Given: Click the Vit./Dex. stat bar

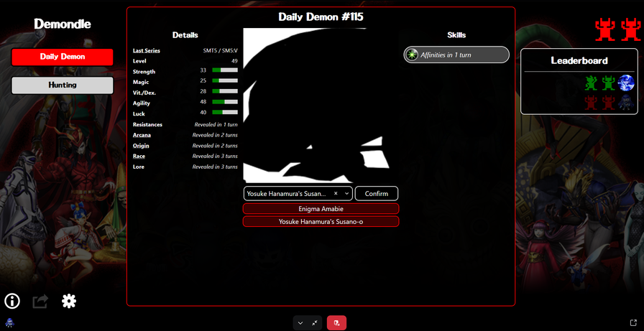Looking at the screenshot, I should (x=225, y=91).
